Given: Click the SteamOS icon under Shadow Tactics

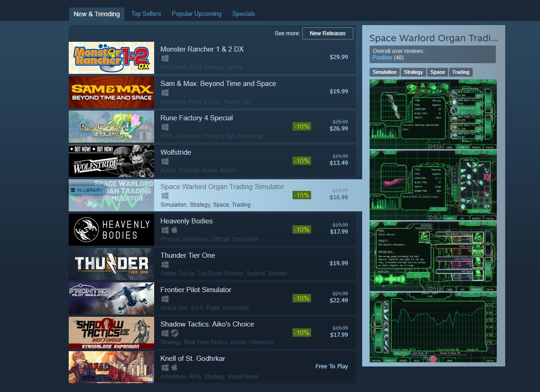Looking at the screenshot, I should click(175, 333).
